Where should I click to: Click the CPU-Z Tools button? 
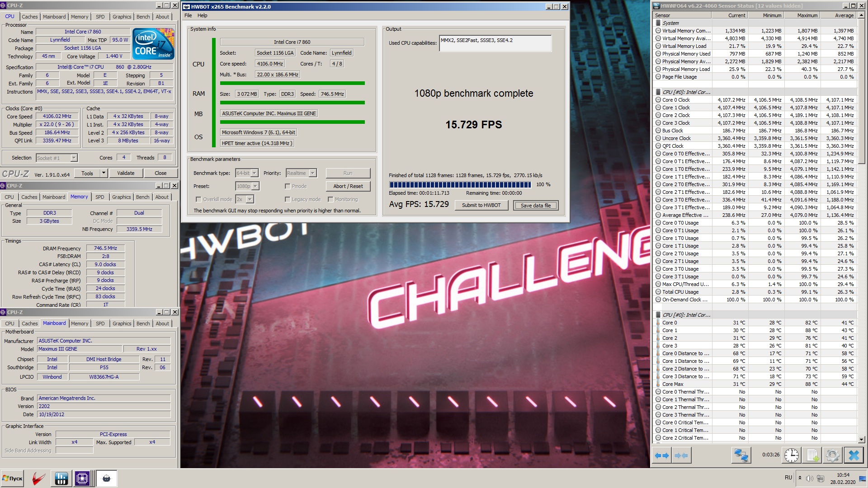point(87,173)
